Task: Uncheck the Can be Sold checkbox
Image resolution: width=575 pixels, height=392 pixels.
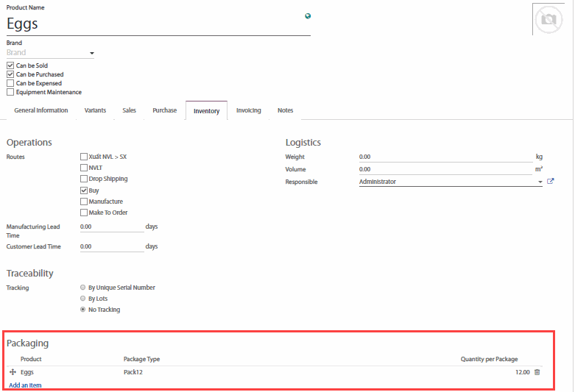Action: [10, 65]
